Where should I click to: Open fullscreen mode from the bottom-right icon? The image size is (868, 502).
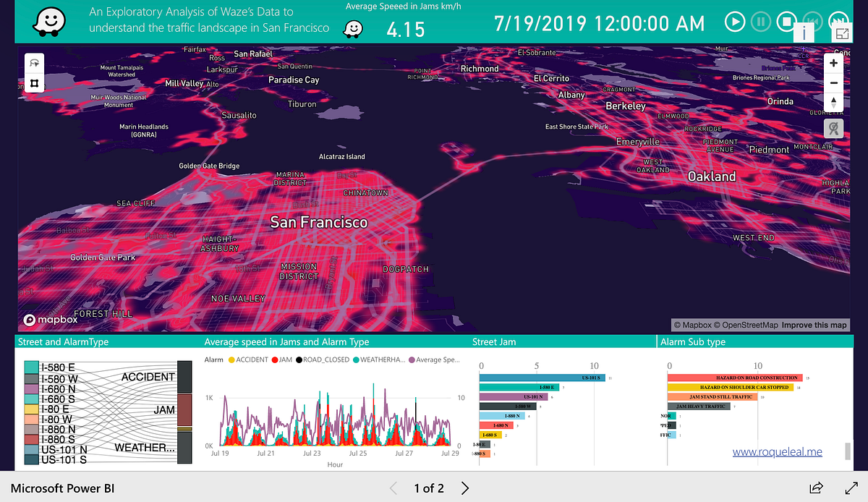tap(851, 488)
